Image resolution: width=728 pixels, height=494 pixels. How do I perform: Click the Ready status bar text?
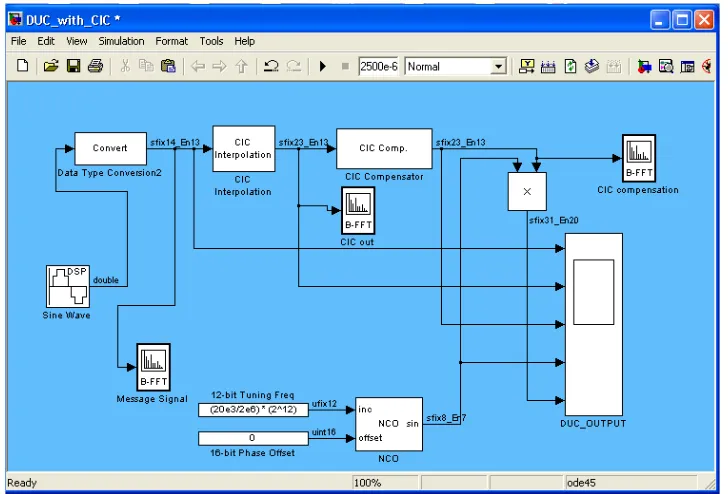click(22, 482)
